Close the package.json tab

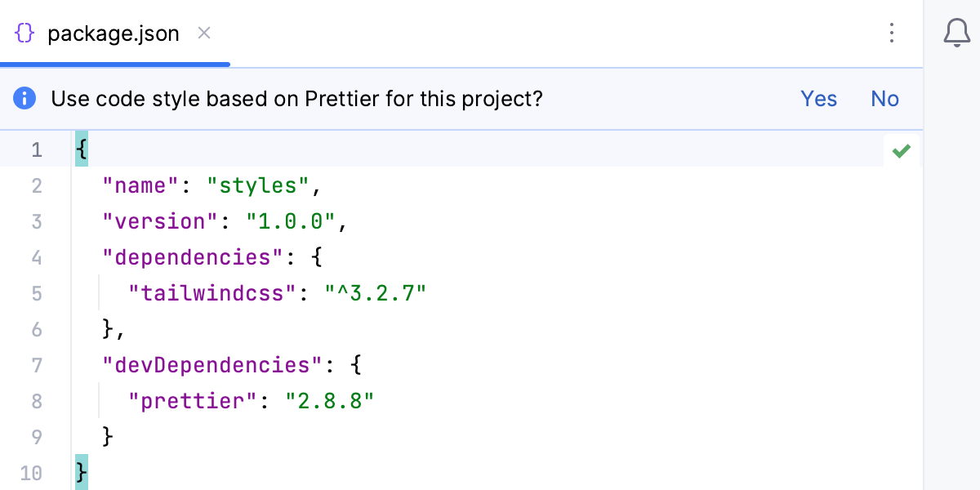click(203, 33)
